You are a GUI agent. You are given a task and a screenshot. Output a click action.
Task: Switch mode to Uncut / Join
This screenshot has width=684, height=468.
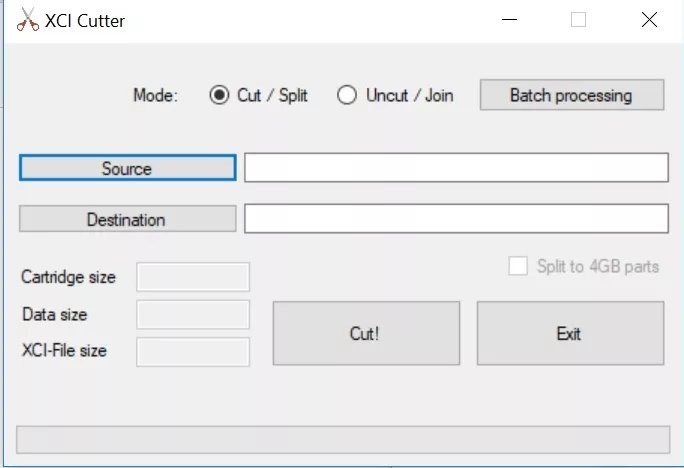(x=347, y=96)
